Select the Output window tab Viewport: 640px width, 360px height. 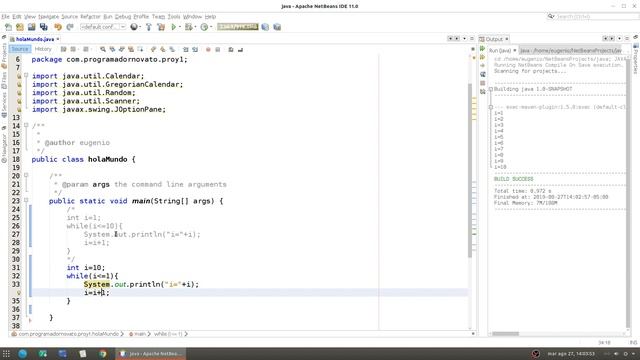tap(494, 39)
